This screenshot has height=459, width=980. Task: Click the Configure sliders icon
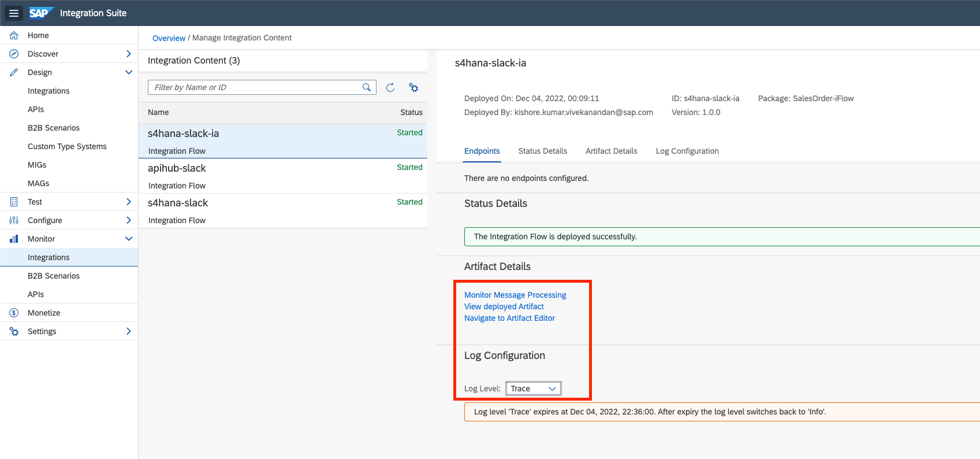click(14, 220)
